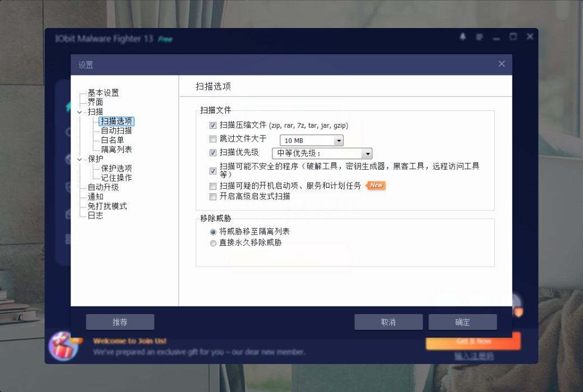Open the main menu hamburger icon

pos(479,36)
